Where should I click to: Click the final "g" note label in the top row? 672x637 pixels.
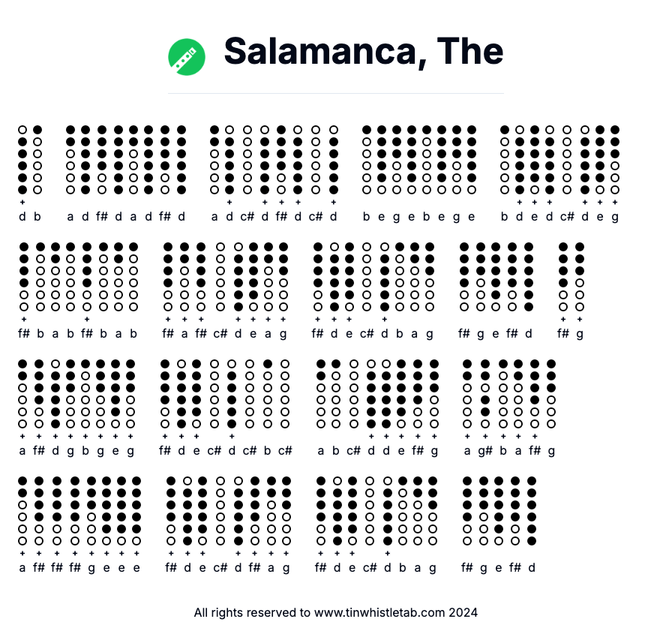click(615, 217)
